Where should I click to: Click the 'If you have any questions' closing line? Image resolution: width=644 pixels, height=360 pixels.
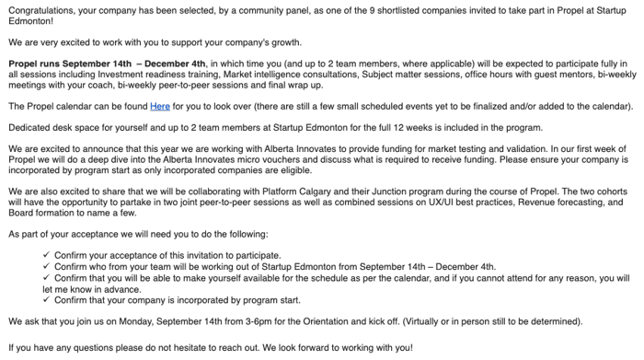coord(211,348)
